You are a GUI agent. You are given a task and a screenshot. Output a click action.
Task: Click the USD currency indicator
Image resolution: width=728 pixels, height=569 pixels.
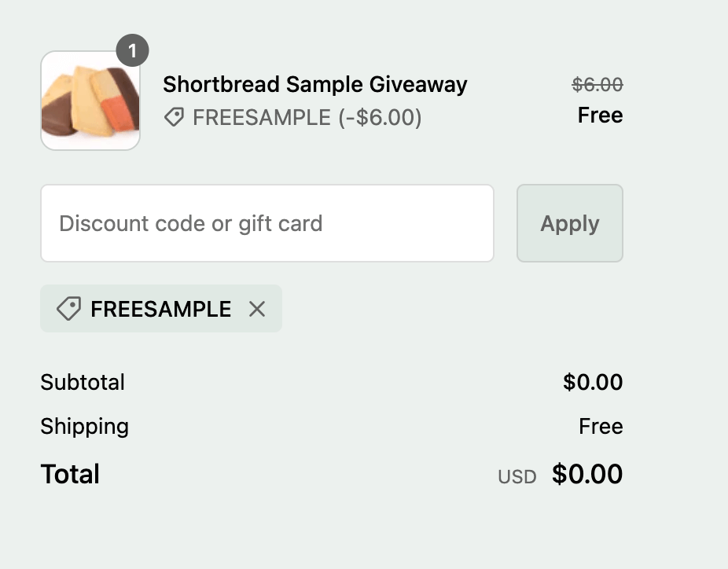pos(517,477)
